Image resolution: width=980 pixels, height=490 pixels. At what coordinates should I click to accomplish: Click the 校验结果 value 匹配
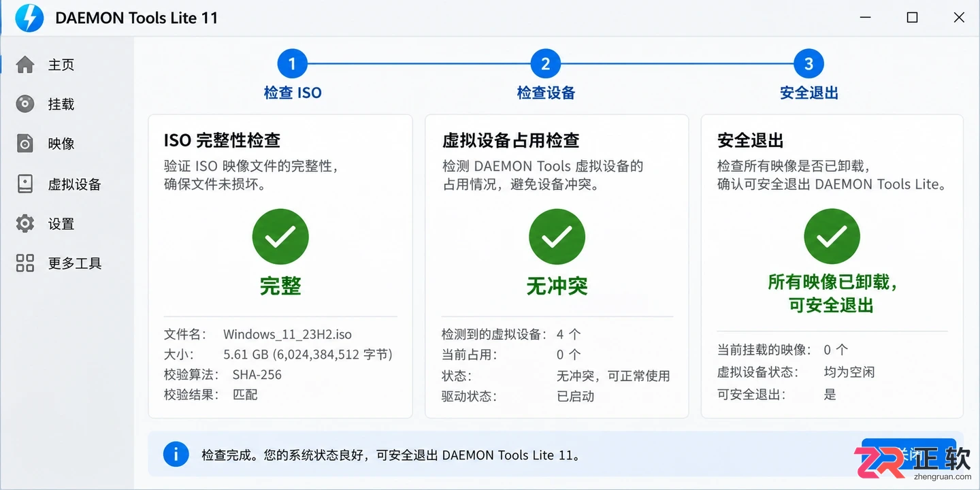245,394
